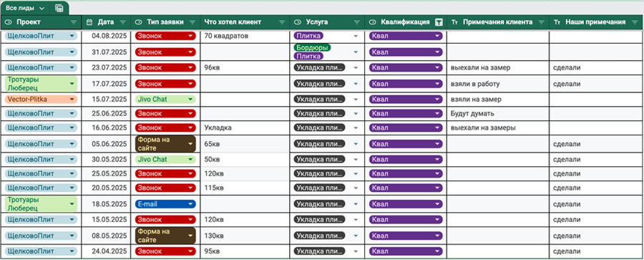The image size is (644, 260).
Task: Click the date cell 18.05.2025
Action: [106, 204]
